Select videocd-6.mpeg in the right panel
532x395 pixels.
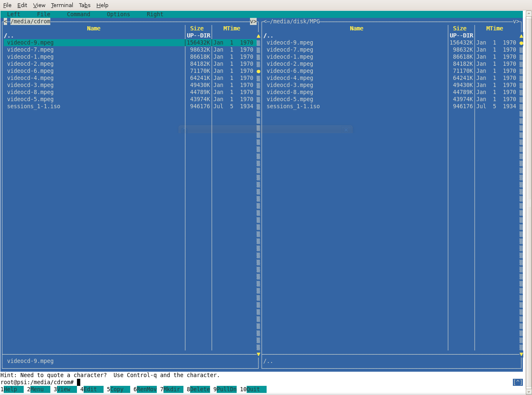(x=290, y=71)
